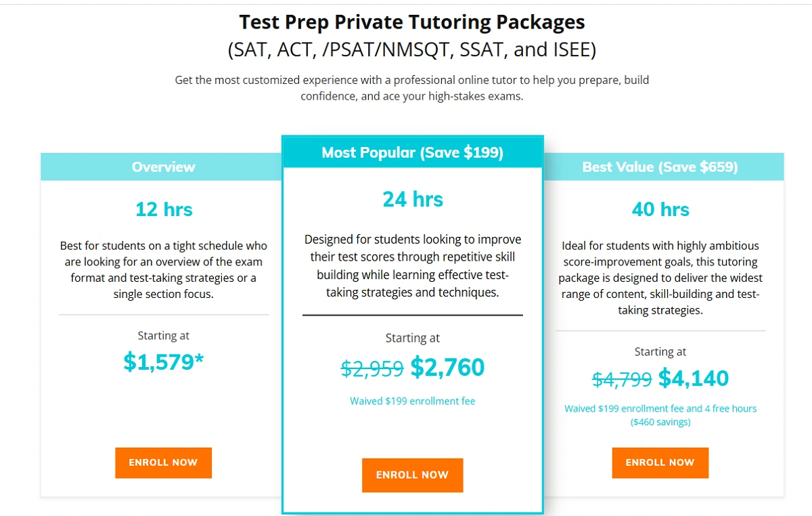
Task: Choose the Best Value (Save $659) header
Action: click(660, 167)
